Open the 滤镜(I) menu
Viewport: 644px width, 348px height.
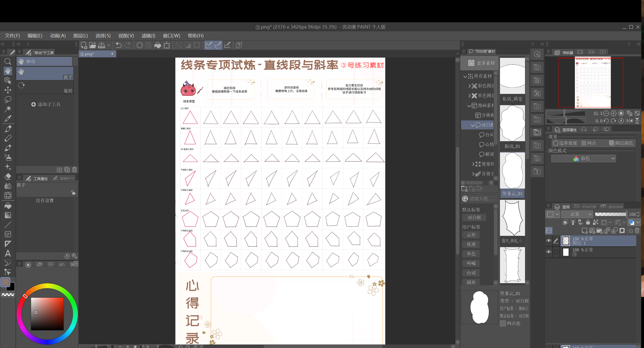(148, 36)
